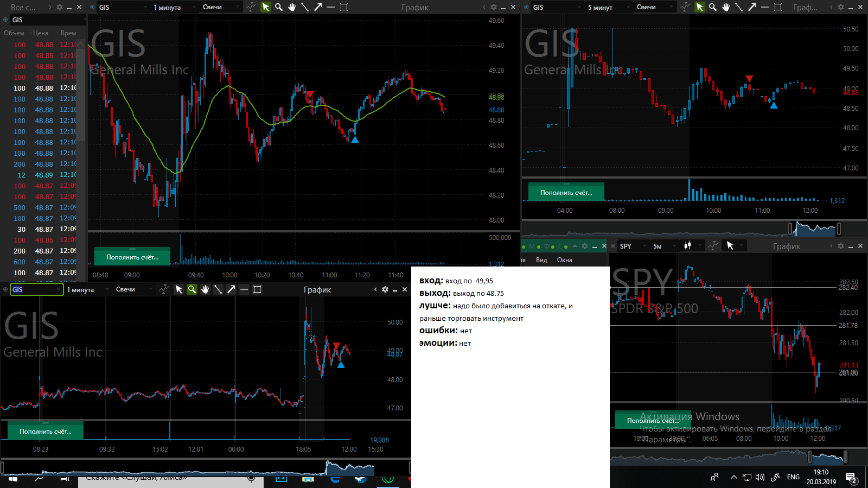Open indicators in GIS 5-minute chart
The image size is (868, 488).
(x=685, y=7)
